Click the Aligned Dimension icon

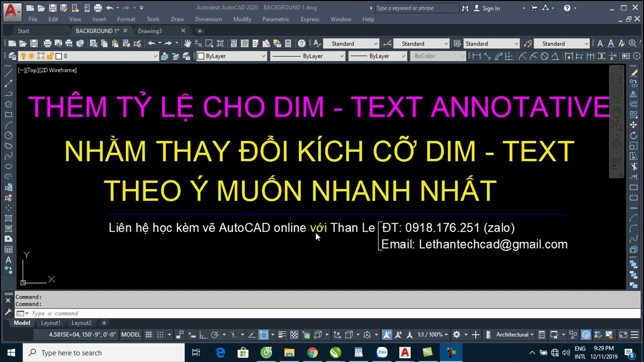[487, 56]
